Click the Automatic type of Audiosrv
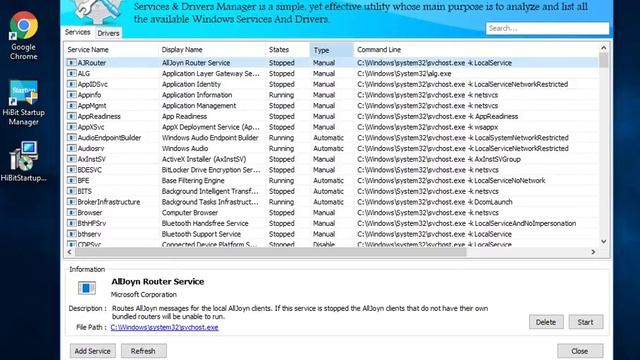This screenshot has height=360, width=640. 329,148
